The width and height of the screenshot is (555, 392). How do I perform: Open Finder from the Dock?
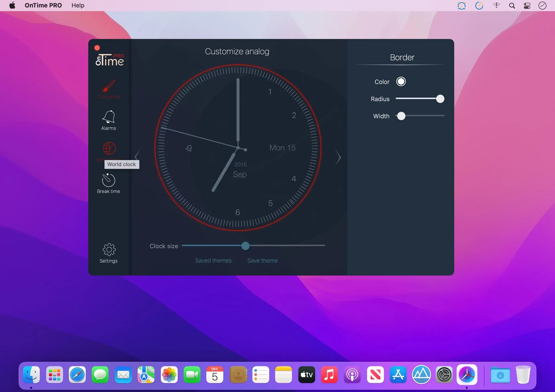pyautogui.click(x=31, y=375)
